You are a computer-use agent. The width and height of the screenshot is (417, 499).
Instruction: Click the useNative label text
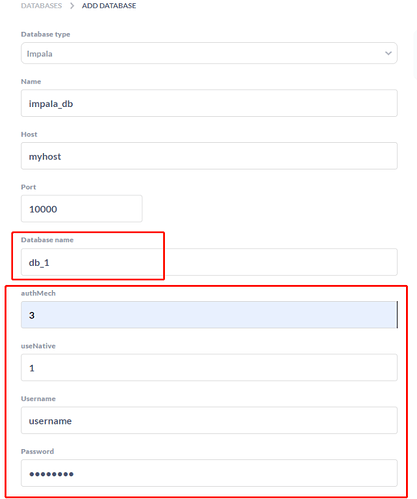point(38,346)
